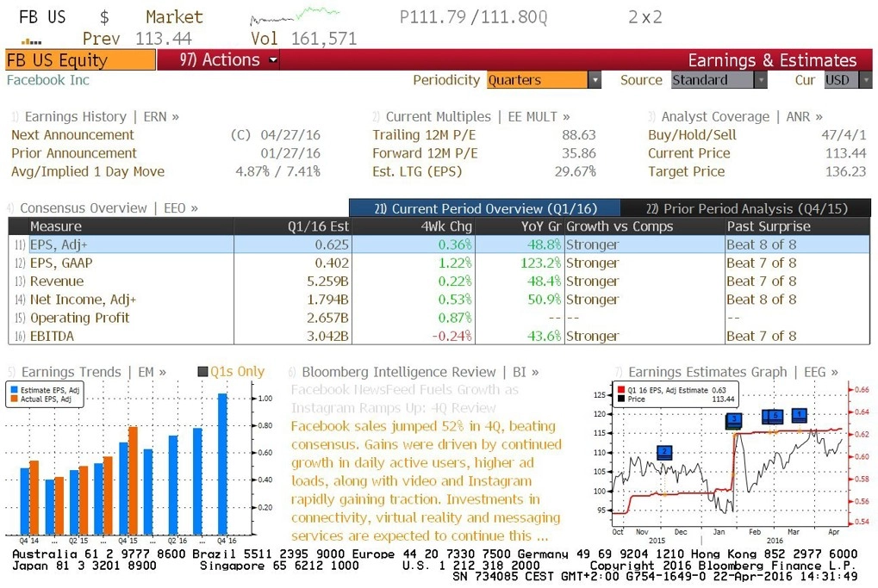
Task: Open the Cur USD currency dropdown
Action: tap(848, 80)
